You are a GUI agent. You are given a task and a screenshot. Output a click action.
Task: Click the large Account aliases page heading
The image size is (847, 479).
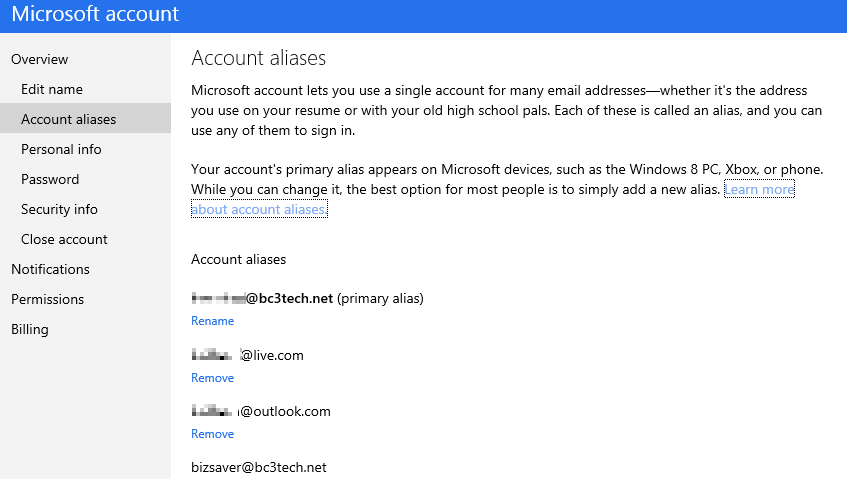click(259, 58)
